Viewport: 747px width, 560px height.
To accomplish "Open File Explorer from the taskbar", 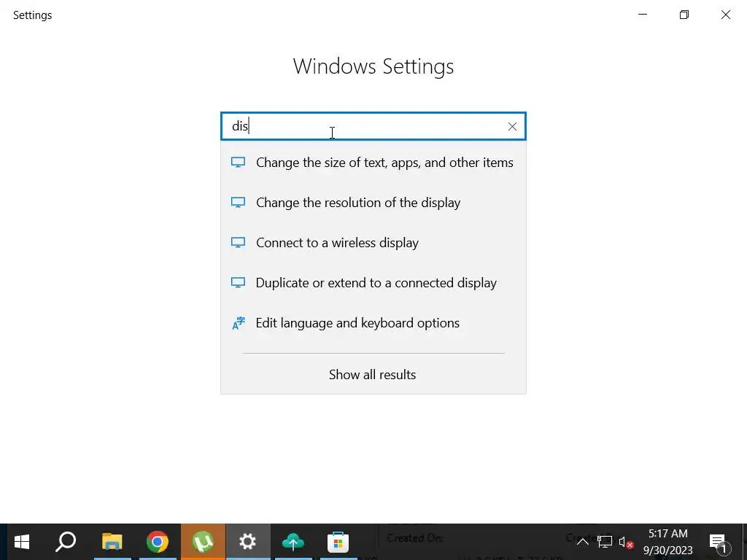I will [112, 542].
